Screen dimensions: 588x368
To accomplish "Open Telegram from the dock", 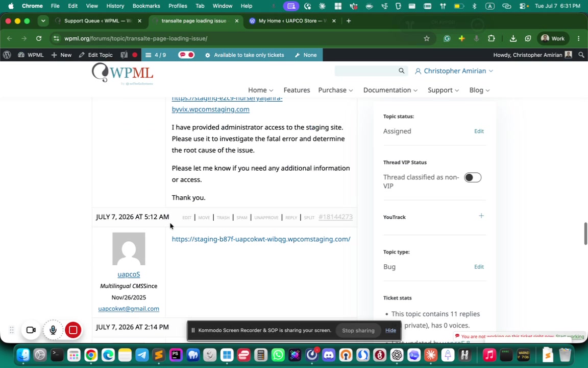I will (x=142, y=355).
